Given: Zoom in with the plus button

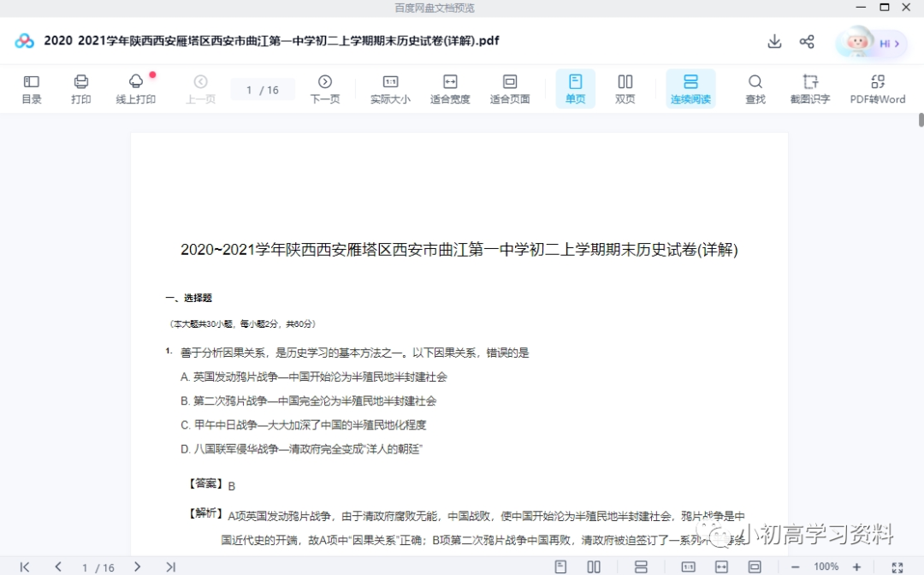Looking at the screenshot, I should tap(856, 566).
